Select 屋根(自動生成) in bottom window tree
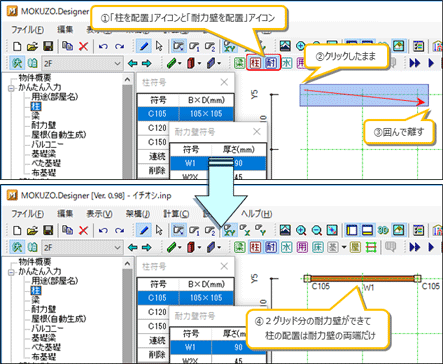 click(x=59, y=319)
